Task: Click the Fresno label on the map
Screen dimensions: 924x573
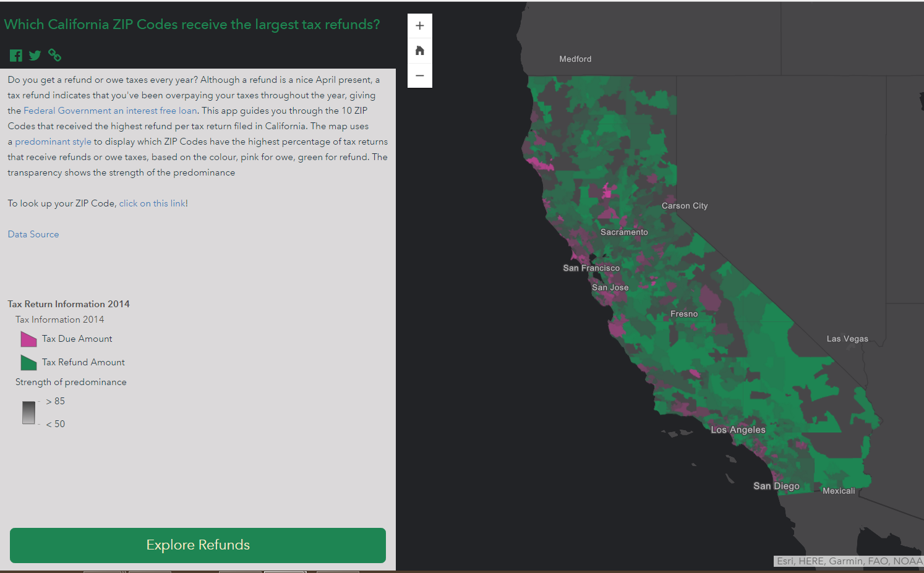Action: tap(684, 314)
